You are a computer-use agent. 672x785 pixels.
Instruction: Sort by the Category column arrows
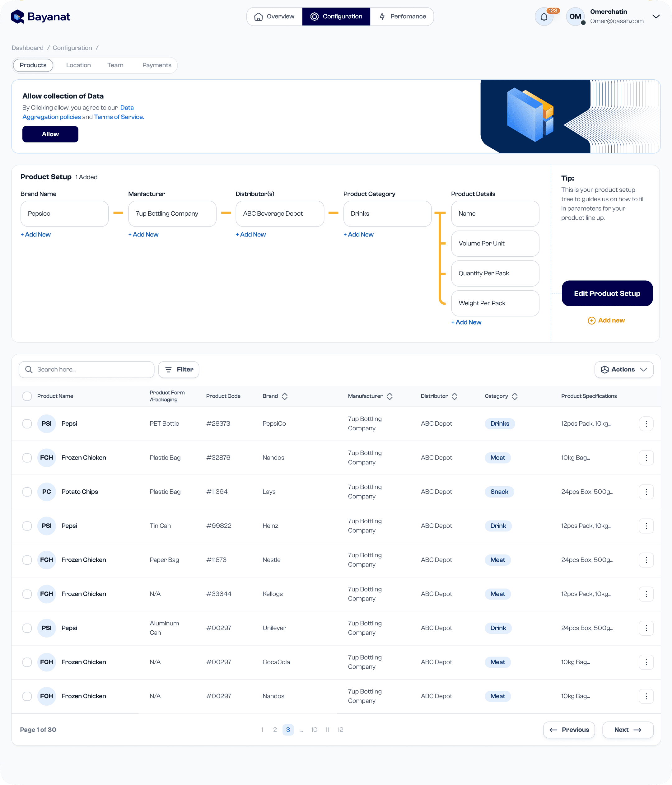click(x=514, y=396)
